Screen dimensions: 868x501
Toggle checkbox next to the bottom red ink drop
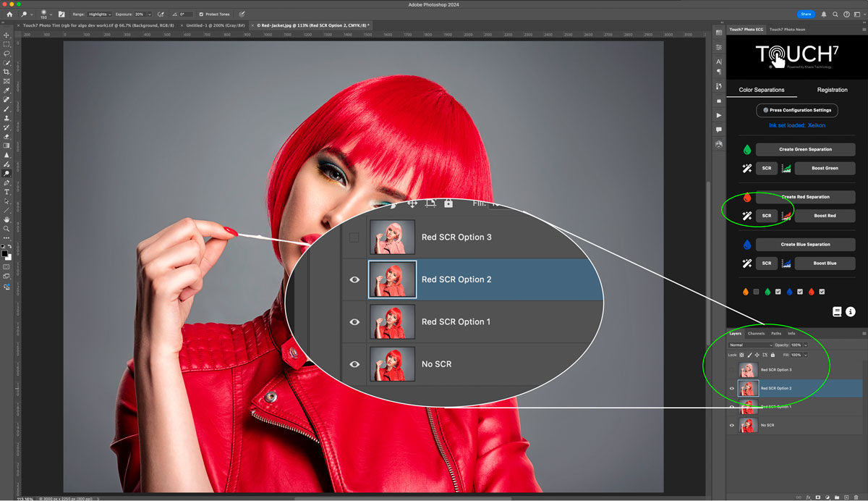(x=822, y=292)
